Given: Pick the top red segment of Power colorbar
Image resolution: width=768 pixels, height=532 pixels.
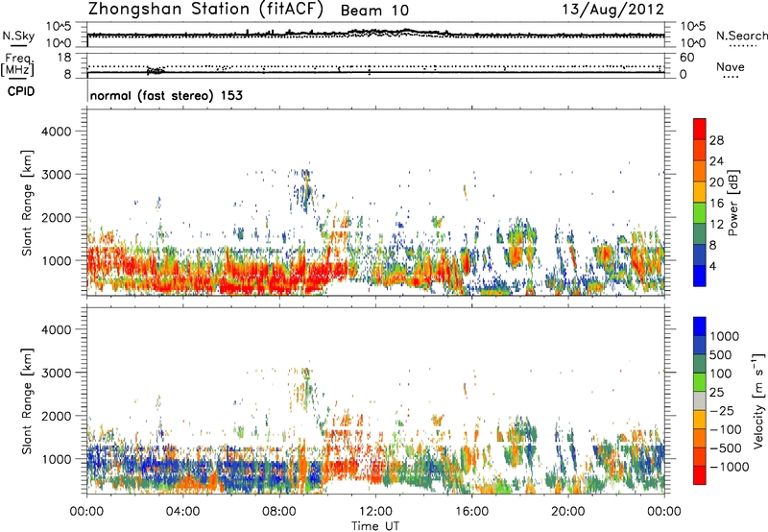Looking at the screenshot, I should [x=700, y=130].
